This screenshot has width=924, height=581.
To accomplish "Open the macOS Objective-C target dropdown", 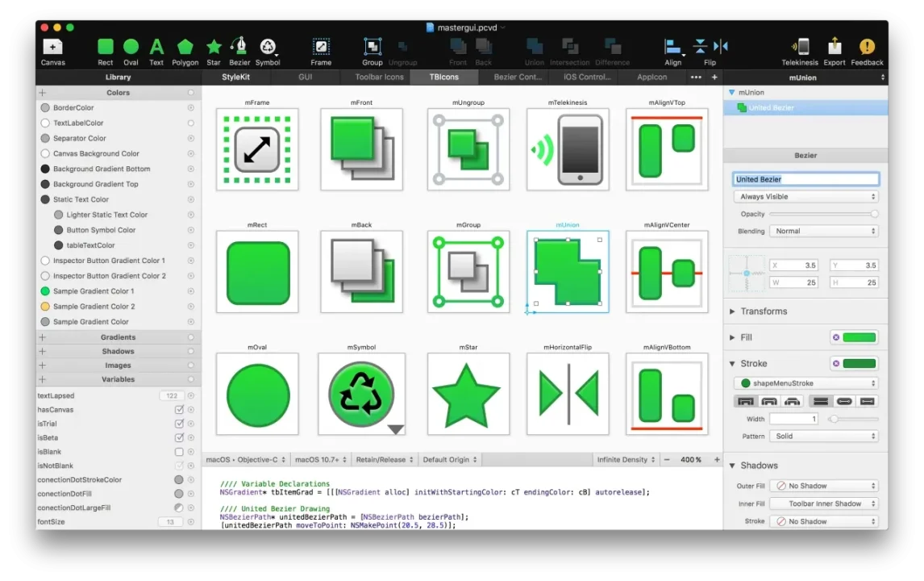I will pyautogui.click(x=246, y=459).
